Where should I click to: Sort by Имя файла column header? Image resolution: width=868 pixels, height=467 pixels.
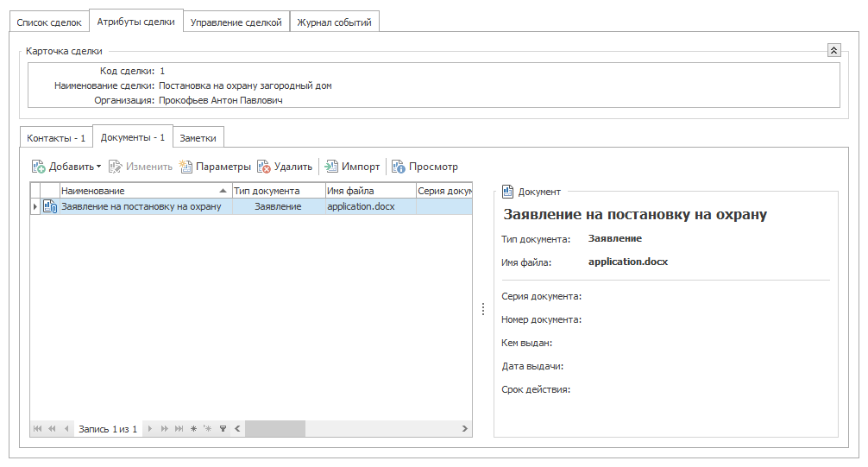tap(370, 191)
